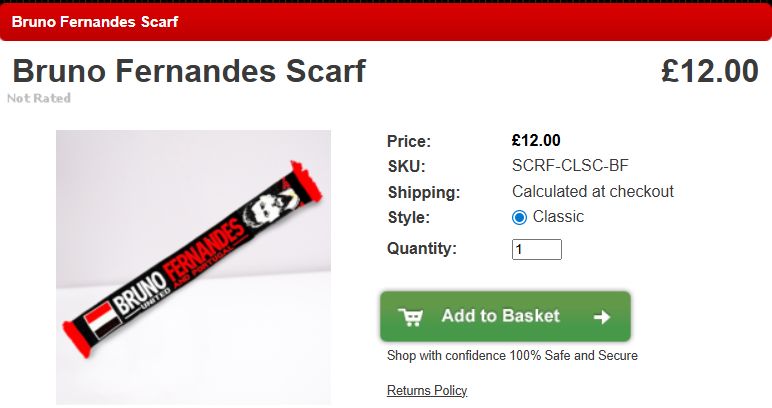The height and width of the screenshot is (408, 772).
Task: Click the Style label
Action: [409, 217]
